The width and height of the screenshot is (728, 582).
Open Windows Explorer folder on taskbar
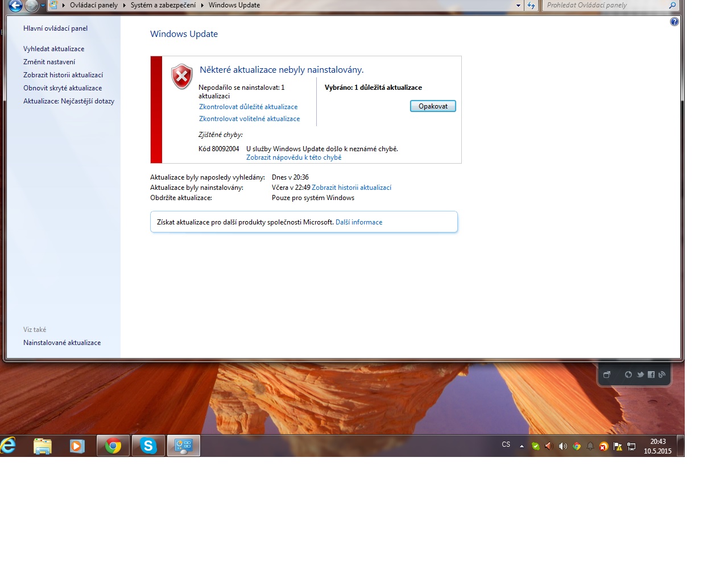pyautogui.click(x=43, y=446)
